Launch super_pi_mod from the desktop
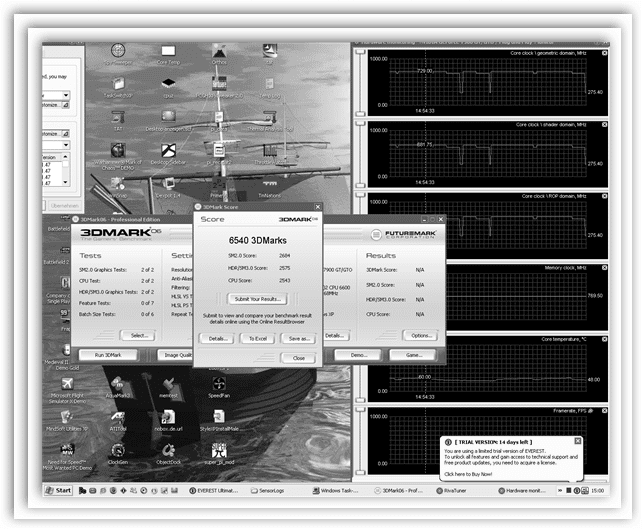The image size is (643, 530). (219, 454)
